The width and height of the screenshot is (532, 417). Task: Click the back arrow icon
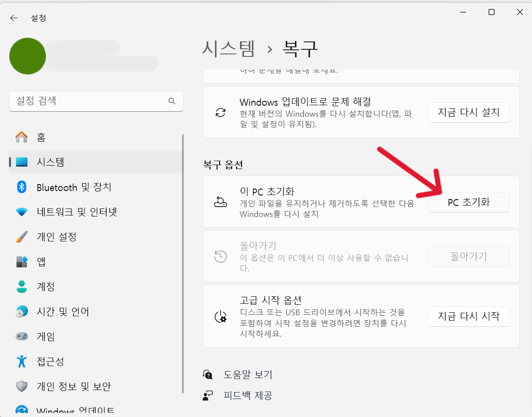pos(14,18)
